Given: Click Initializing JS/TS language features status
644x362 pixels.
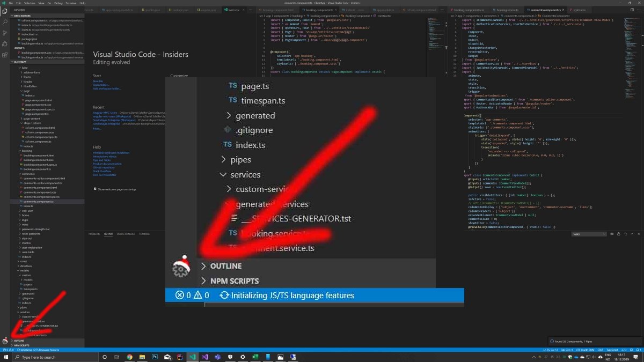Looking at the screenshot, I should 38,350.
